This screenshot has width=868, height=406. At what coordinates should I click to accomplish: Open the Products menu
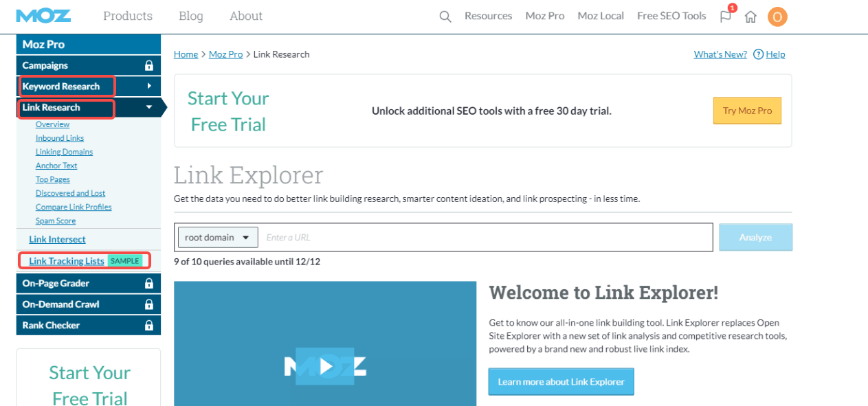[x=128, y=16]
